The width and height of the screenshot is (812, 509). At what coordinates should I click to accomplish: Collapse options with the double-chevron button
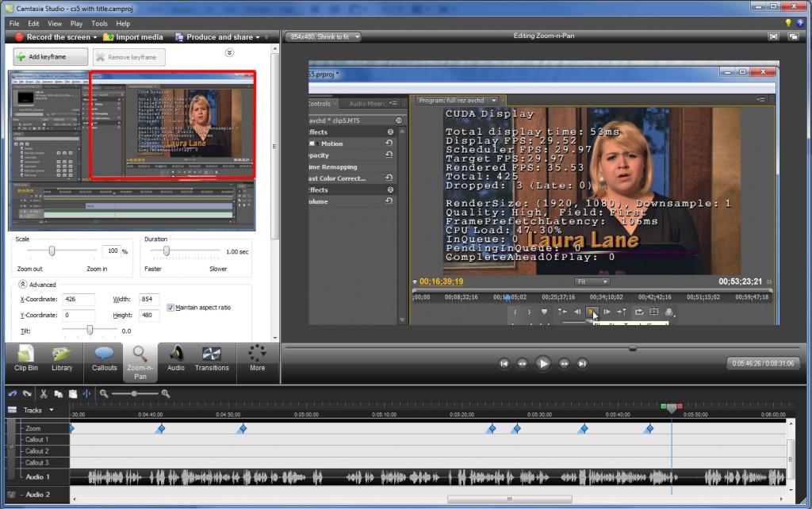[x=229, y=53]
